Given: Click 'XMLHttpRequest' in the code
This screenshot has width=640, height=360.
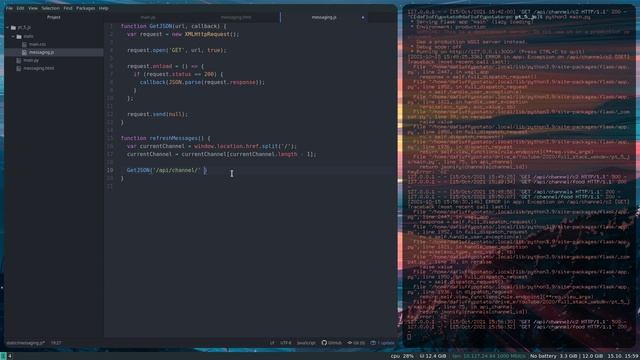Looking at the screenshot, I should click(x=207, y=34).
